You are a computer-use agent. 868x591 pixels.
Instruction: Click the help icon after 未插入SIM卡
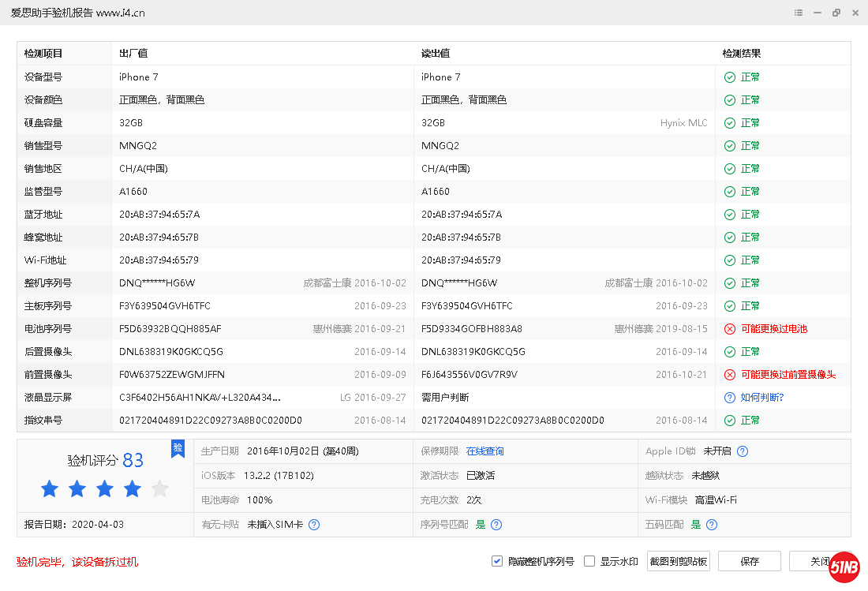pyautogui.click(x=314, y=524)
